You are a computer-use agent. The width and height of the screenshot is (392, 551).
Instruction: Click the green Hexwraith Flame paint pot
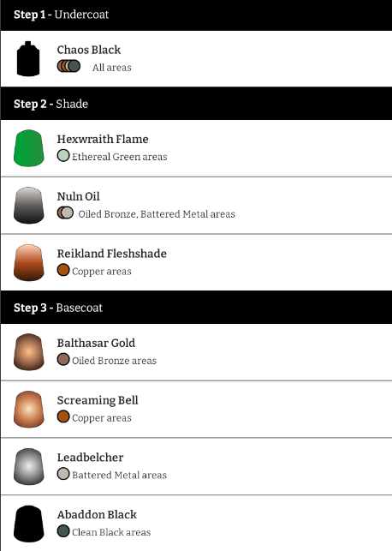[x=29, y=148]
